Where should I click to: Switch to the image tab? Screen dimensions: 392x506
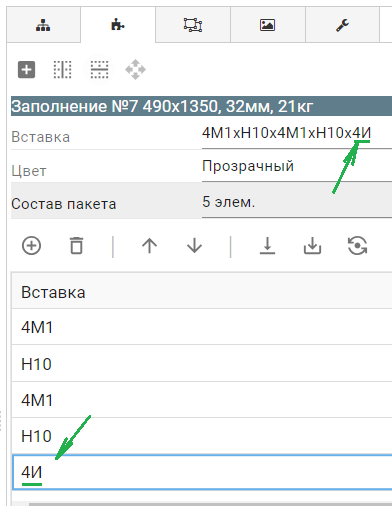tap(267, 25)
